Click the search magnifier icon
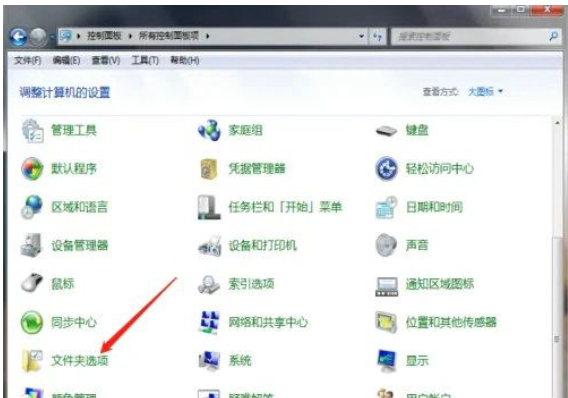This screenshot has width=568, height=398. point(554,36)
